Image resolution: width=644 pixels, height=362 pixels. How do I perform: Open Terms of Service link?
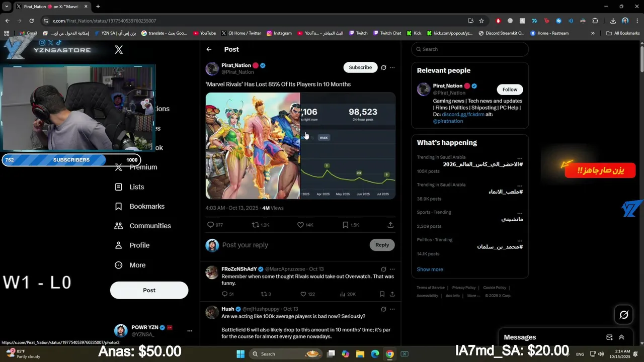[x=431, y=288]
